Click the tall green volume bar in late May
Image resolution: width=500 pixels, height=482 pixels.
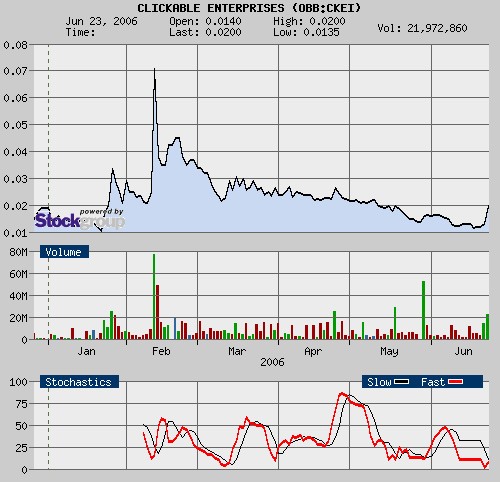coord(423,310)
